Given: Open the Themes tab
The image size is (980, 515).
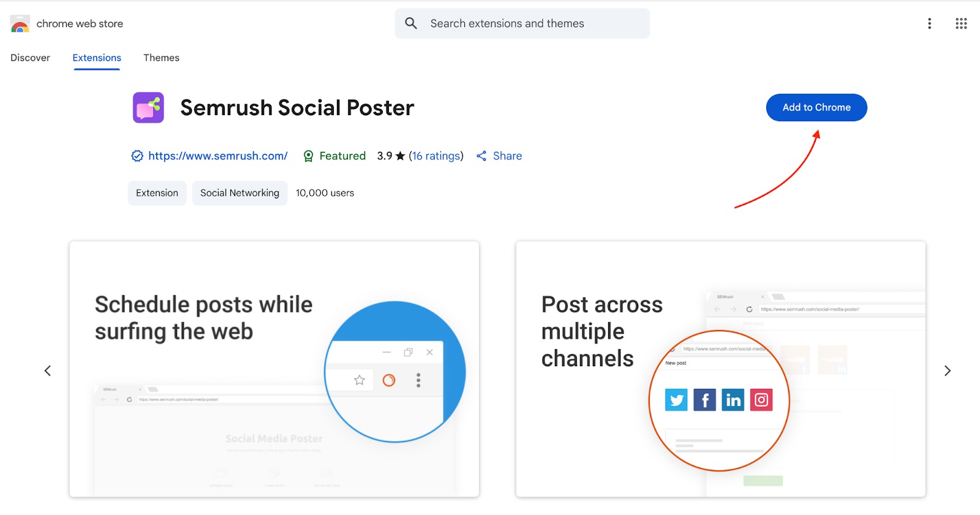Looking at the screenshot, I should point(161,58).
